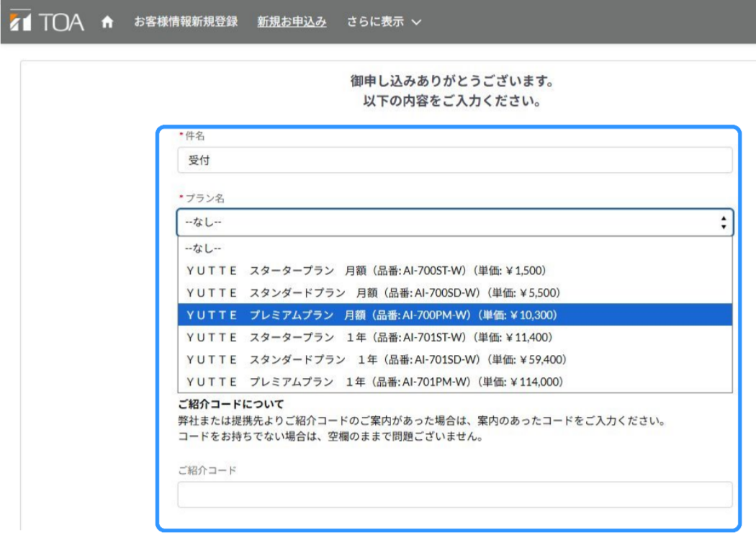Click the 弊社または提携先より description line
This screenshot has height=535, width=756.
(x=422, y=421)
